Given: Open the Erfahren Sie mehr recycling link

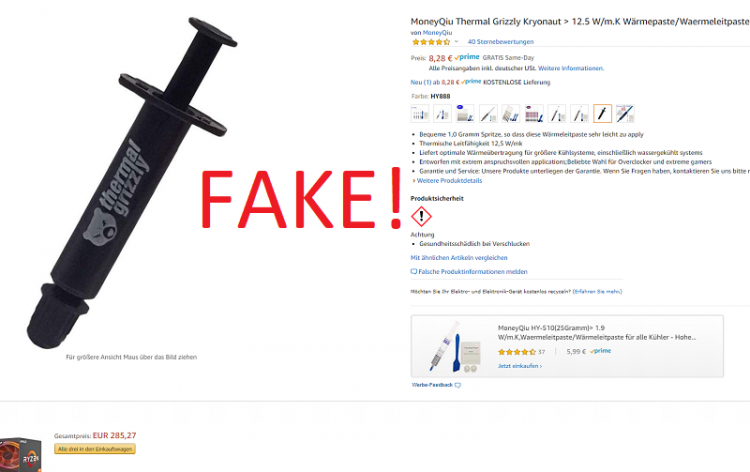Looking at the screenshot, I should tap(598, 291).
